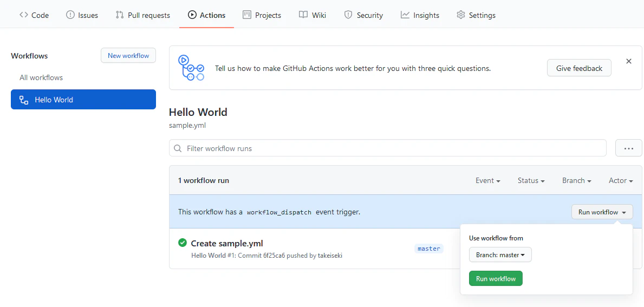Open the Create sample.yml run

[x=227, y=244]
